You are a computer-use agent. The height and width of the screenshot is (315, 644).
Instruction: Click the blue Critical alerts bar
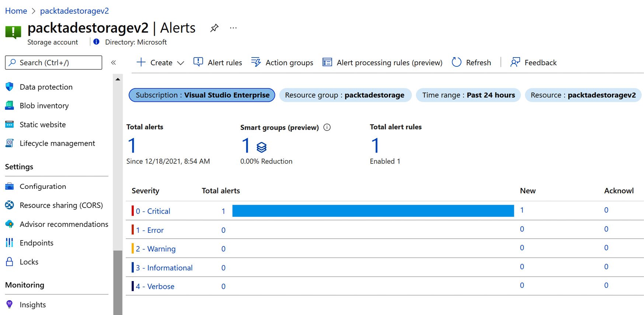373,211
